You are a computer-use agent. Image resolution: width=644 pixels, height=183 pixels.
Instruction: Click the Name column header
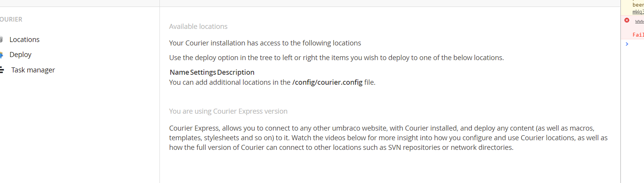click(x=180, y=72)
